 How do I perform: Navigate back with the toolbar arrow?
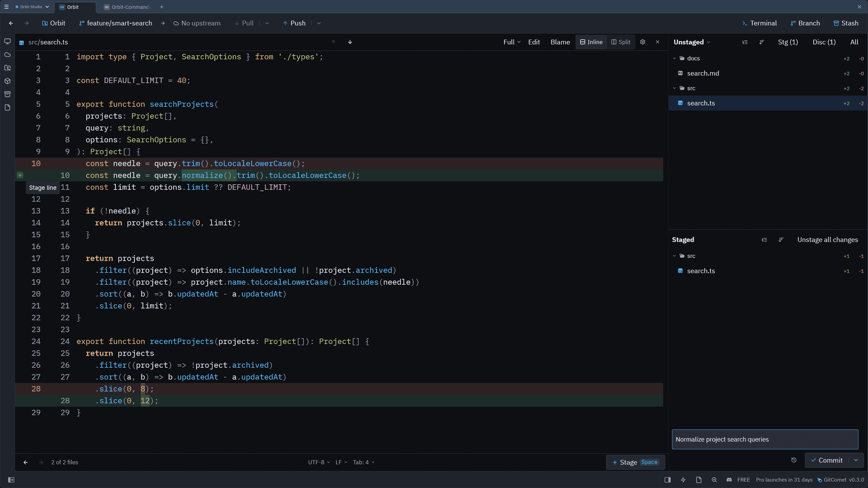[x=11, y=23]
